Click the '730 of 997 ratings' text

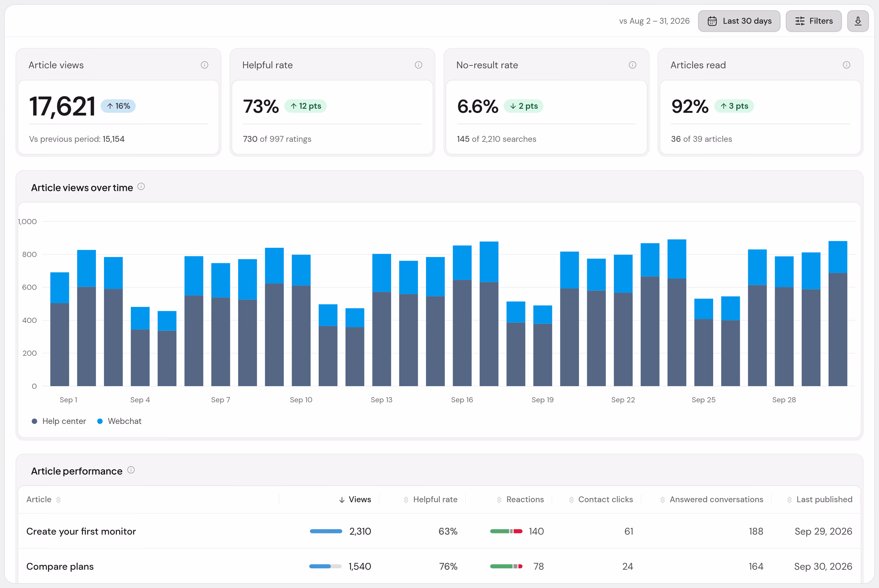[x=277, y=139]
